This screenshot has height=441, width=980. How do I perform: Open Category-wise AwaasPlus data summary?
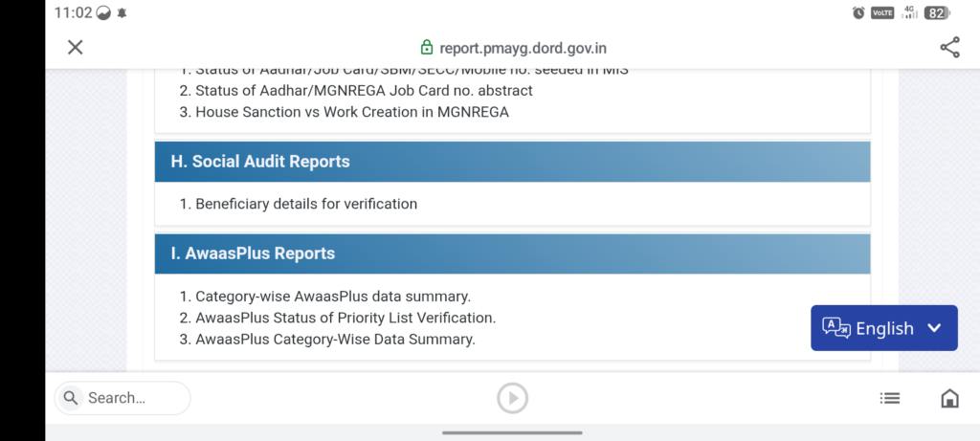[333, 297]
